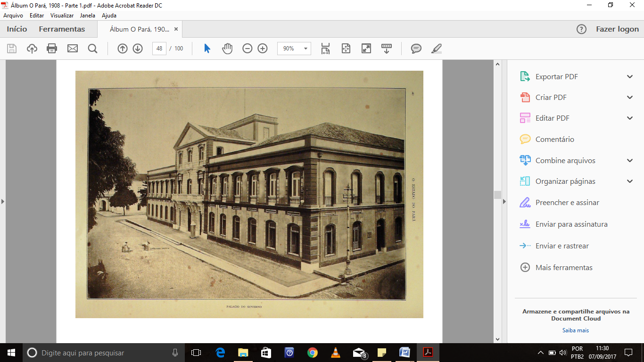
Task: Open the Find text magnifier tool
Action: pyautogui.click(x=92, y=49)
